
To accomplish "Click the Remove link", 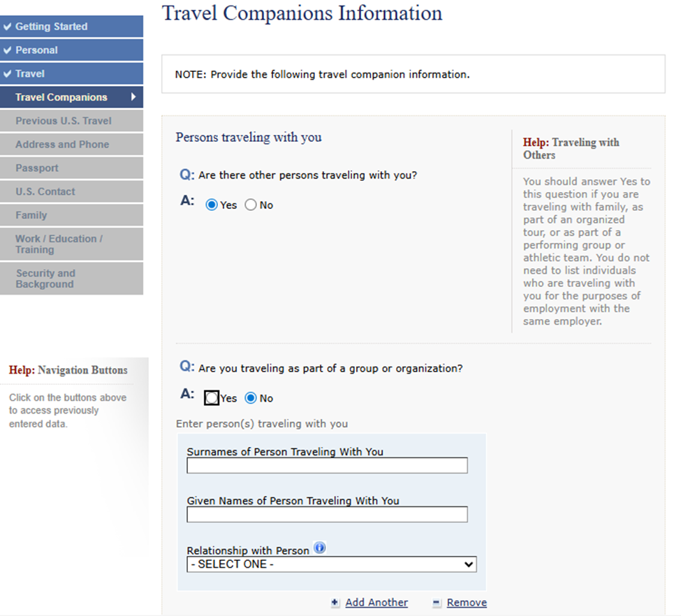I will pyautogui.click(x=467, y=603).
